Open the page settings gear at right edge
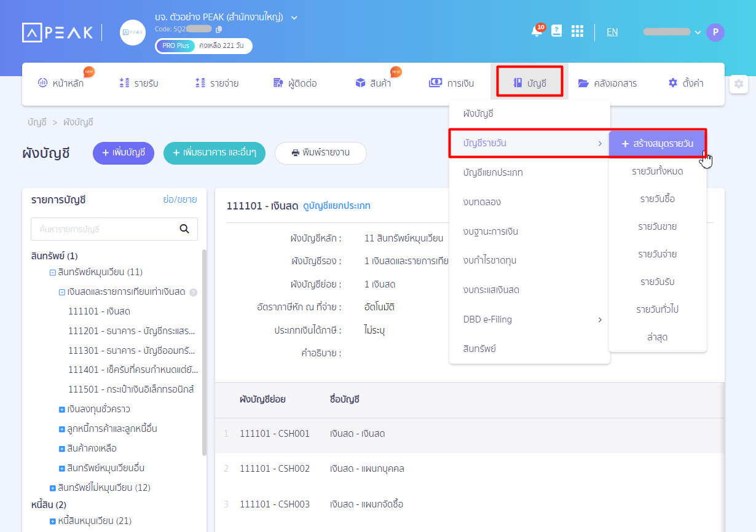This screenshot has height=532, width=756. pos(739,84)
